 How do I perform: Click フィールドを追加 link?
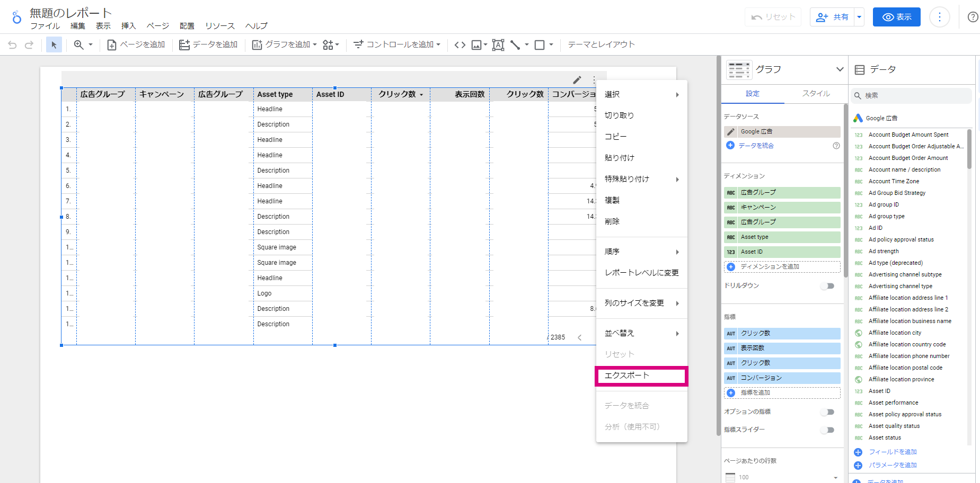click(893, 452)
